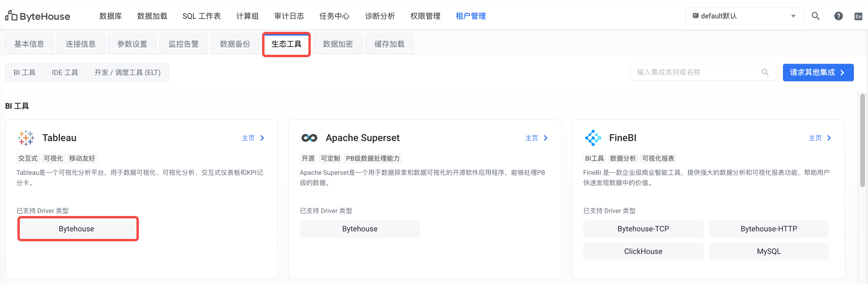Open Apache Superset 主页 link
The image size is (868, 284).
[x=537, y=138]
